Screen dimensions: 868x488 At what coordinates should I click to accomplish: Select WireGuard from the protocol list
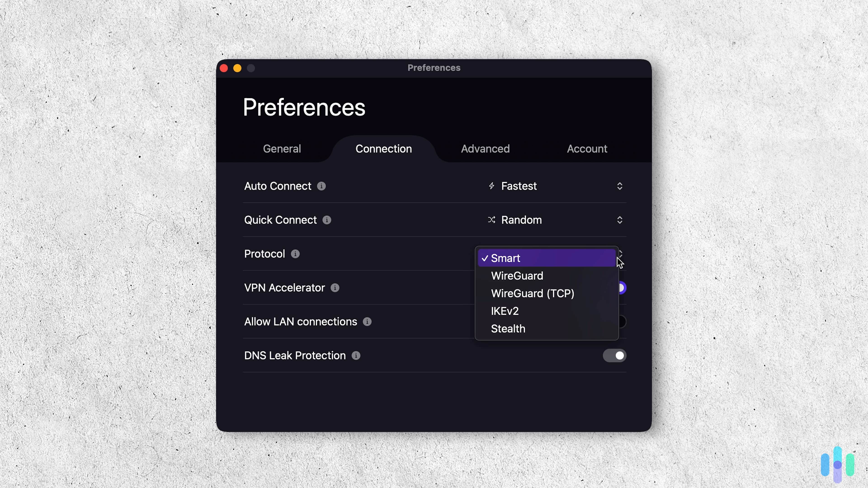(517, 275)
